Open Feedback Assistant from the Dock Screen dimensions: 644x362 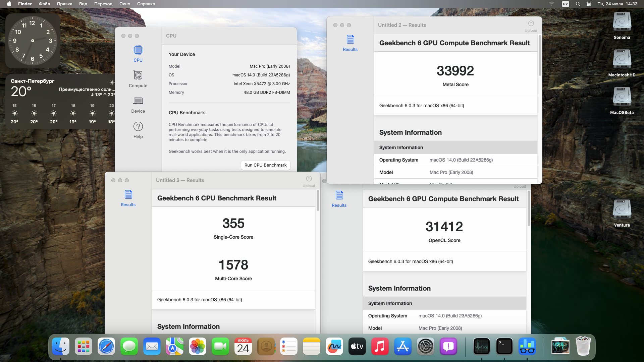[448, 346]
